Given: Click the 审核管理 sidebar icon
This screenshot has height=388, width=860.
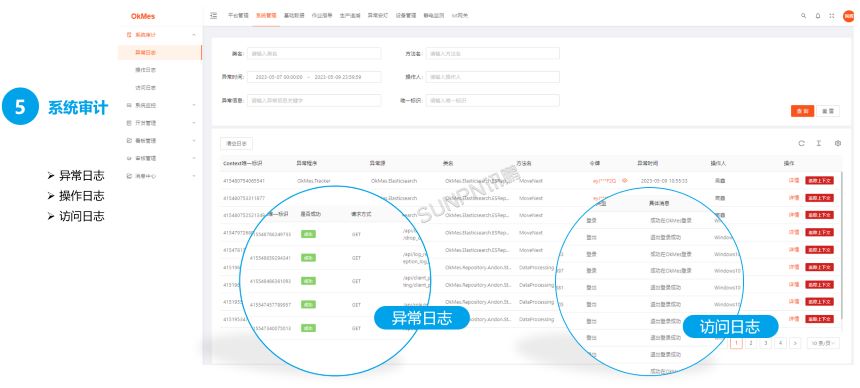Looking at the screenshot, I should pos(129,158).
